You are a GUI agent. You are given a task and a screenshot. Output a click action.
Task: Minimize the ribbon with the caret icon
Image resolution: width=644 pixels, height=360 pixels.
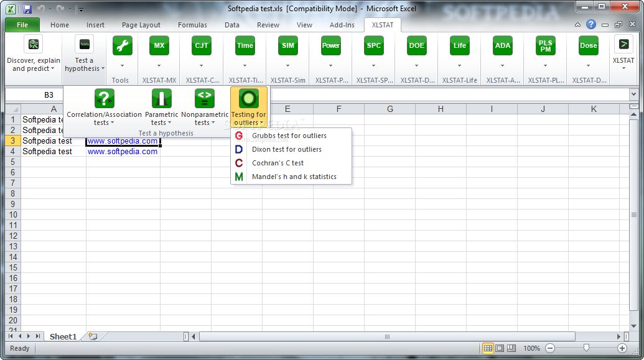point(577,25)
